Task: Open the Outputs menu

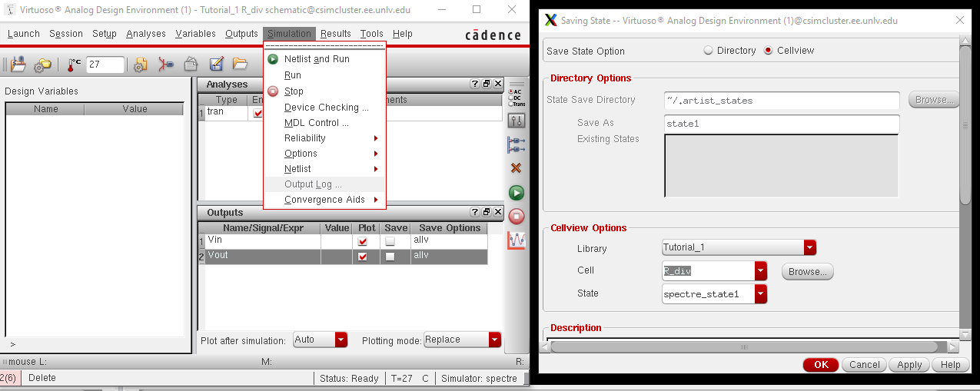Action: coord(241,34)
